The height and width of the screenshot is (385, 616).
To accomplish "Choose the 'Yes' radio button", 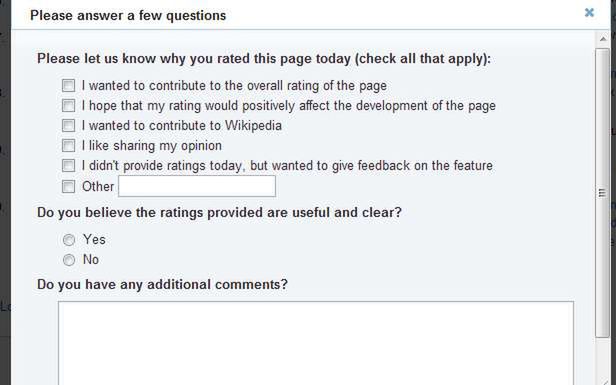I will coord(69,240).
